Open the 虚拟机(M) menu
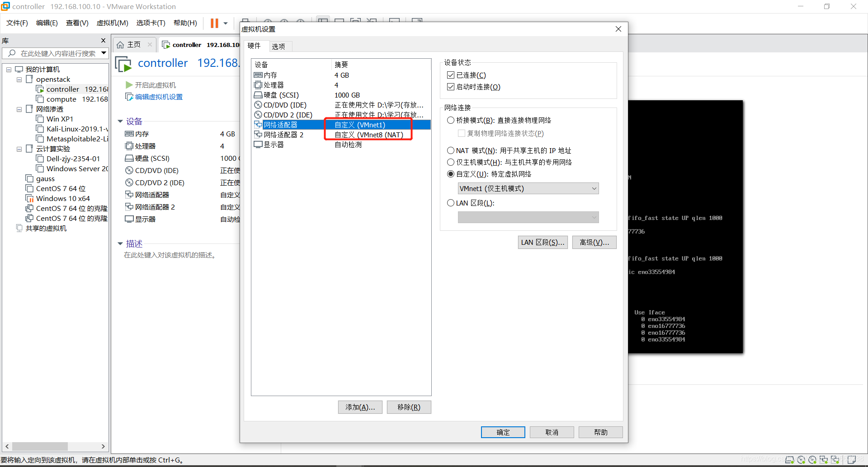 pos(113,23)
